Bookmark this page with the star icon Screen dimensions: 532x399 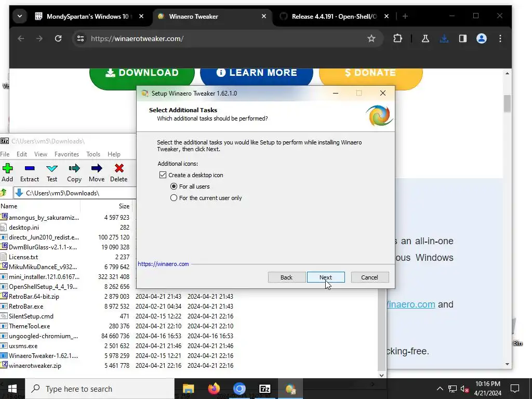pyautogui.click(x=371, y=38)
